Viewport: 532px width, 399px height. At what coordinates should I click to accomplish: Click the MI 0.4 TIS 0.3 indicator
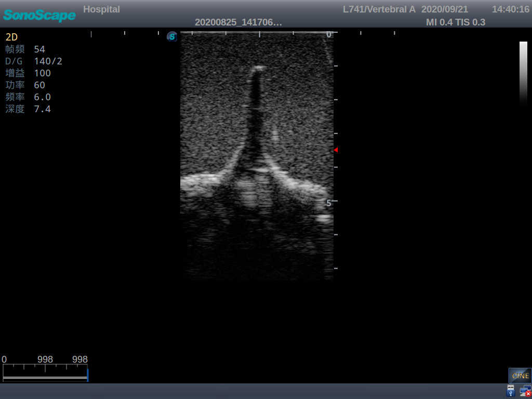tap(456, 22)
